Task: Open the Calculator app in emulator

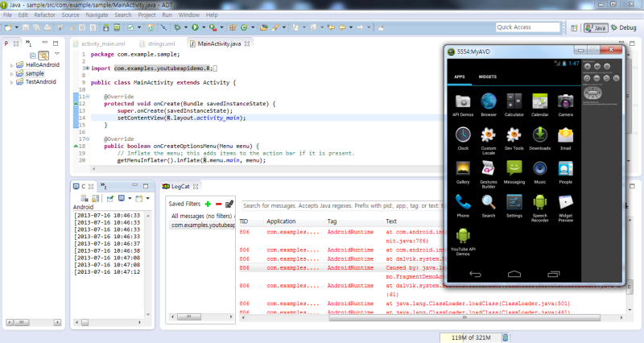Action: (x=514, y=105)
